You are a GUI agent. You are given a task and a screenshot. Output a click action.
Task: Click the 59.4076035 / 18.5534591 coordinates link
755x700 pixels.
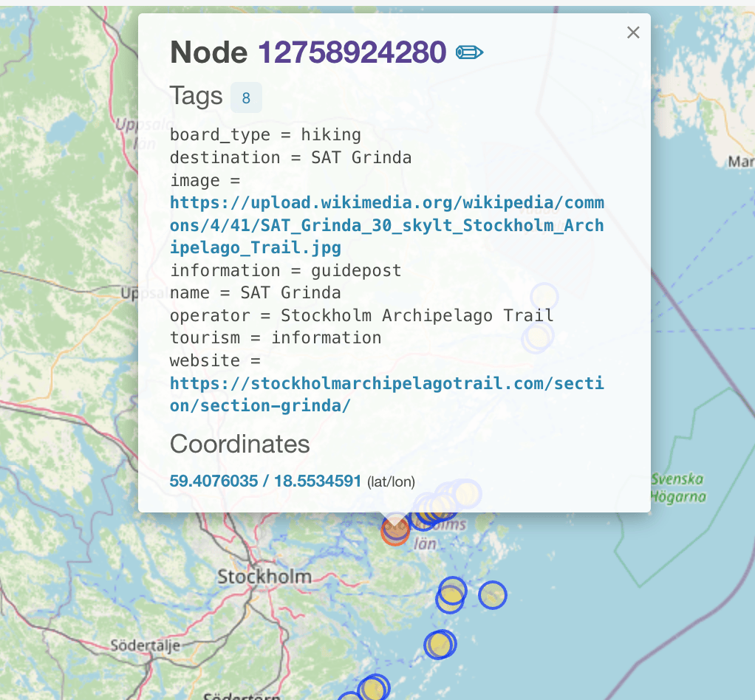266,481
